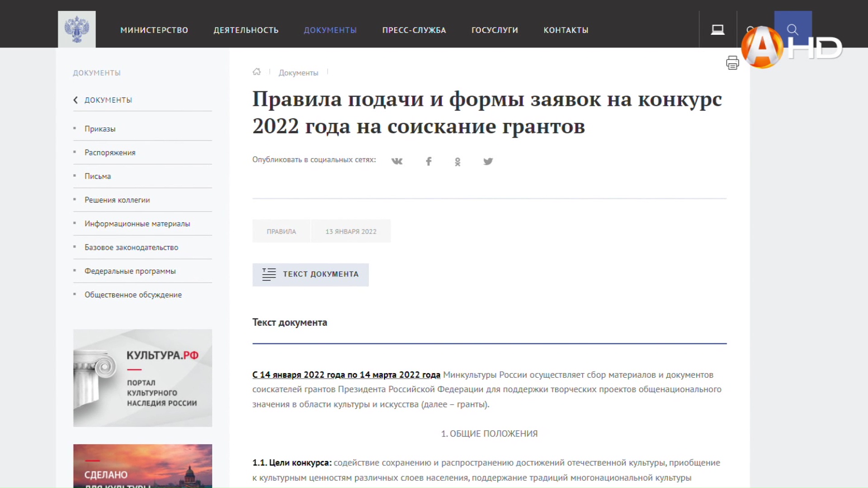Click the 1. ОБЩИЕ ПОЛОЖЕНИЯ heading
868x488 pixels.
[489, 434]
